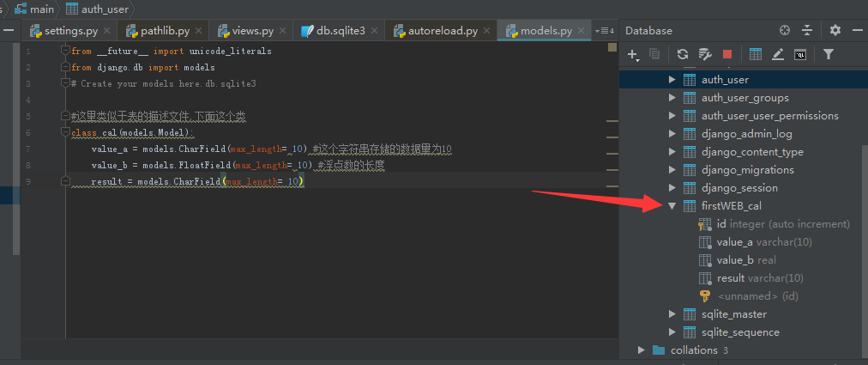The height and width of the screenshot is (365, 868).
Task: Close the views.py tab
Action: point(282,31)
